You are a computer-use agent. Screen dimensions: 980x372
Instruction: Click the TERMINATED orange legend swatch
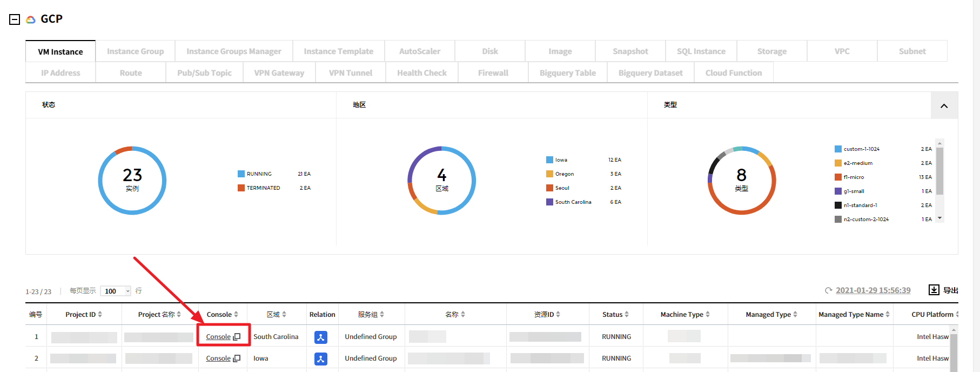click(241, 188)
